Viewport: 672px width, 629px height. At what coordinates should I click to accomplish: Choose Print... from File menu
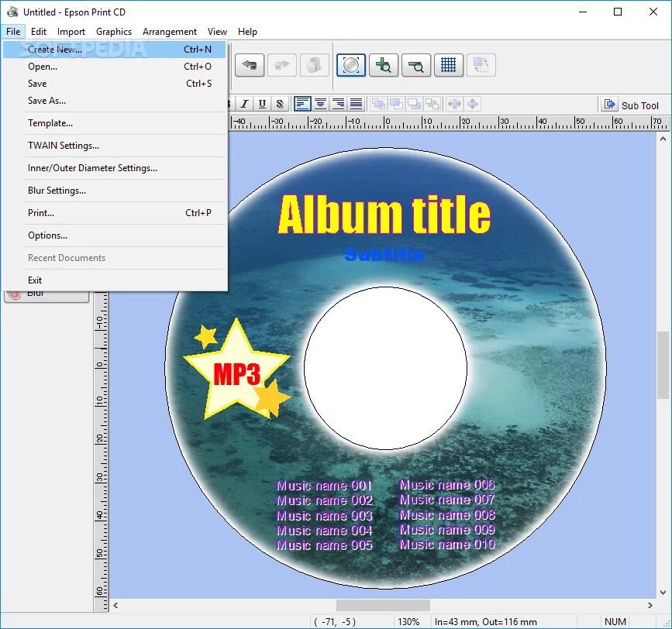tap(115, 213)
